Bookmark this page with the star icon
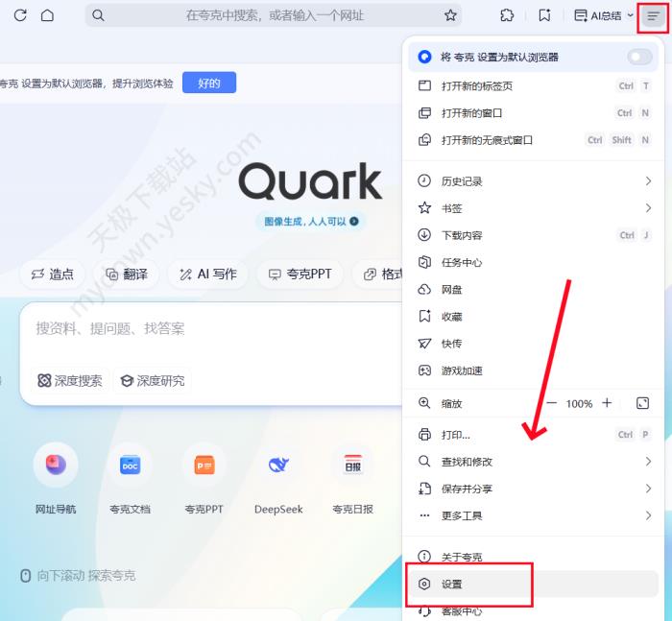Viewport: 672px width, 621px height. [450, 16]
